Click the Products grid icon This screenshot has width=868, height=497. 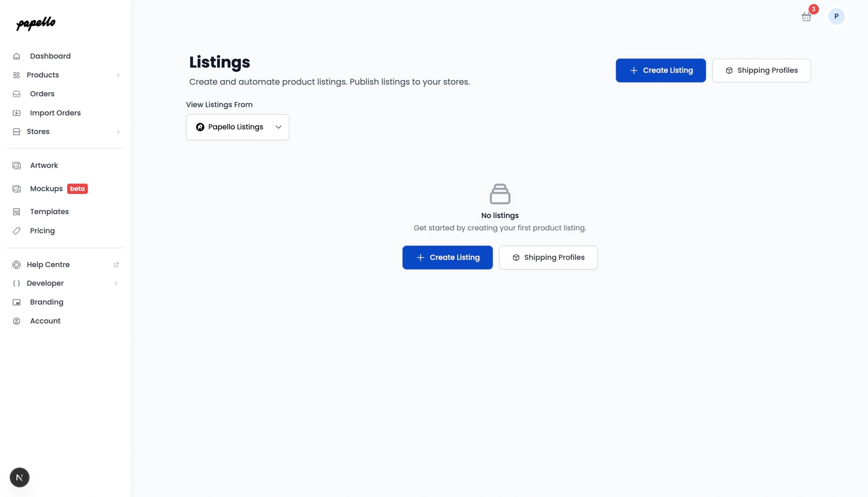coord(17,75)
